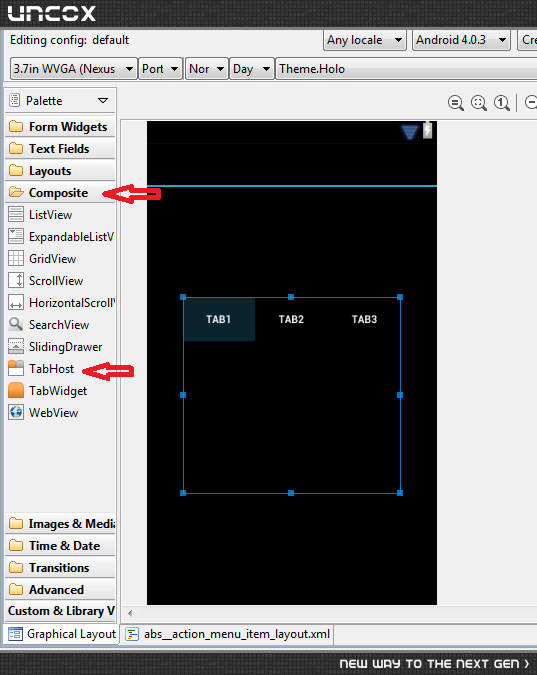Click the zoom out magnifier icon
Screen dimensions: 537x675
[456, 103]
